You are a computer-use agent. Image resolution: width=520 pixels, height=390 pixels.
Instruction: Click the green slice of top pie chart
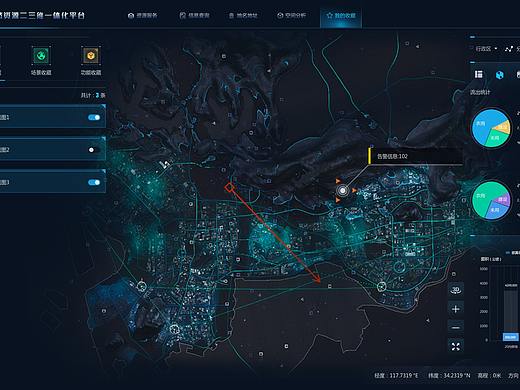495,138
